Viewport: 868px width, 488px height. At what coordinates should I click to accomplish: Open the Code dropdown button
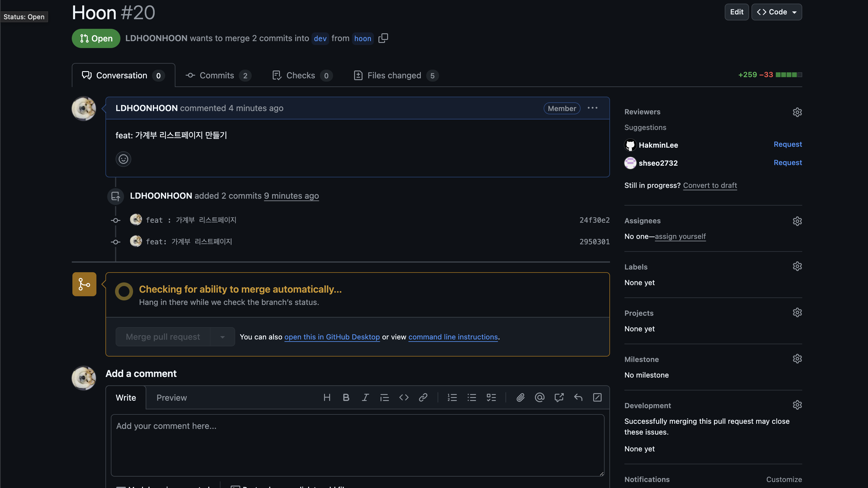tap(776, 12)
